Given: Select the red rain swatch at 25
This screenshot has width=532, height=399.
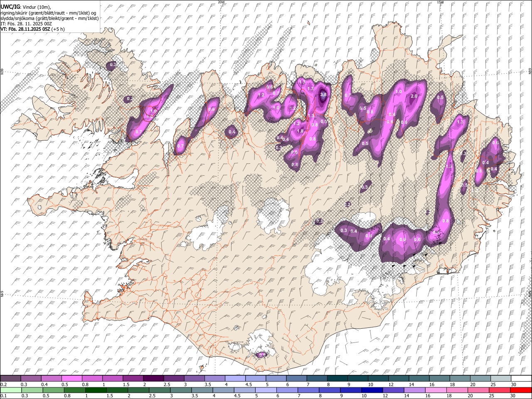Looking at the screenshot, I should pyautogui.click(x=499, y=390).
